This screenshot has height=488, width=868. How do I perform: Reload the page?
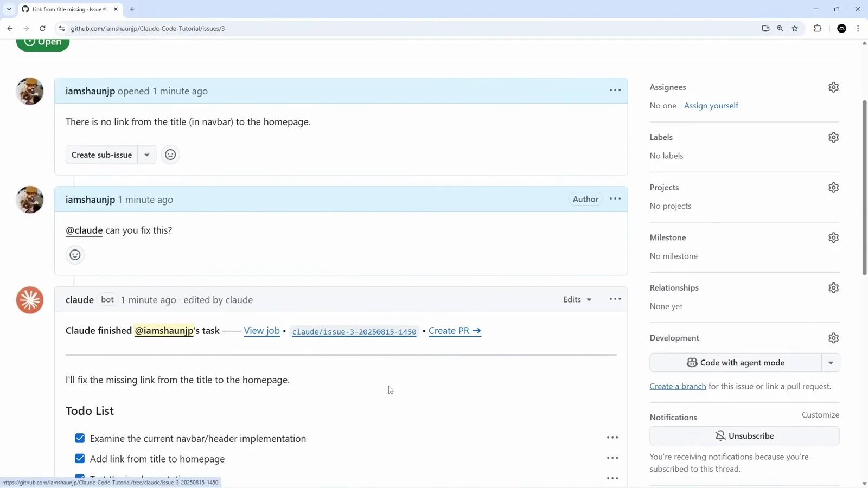[x=42, y=28]
